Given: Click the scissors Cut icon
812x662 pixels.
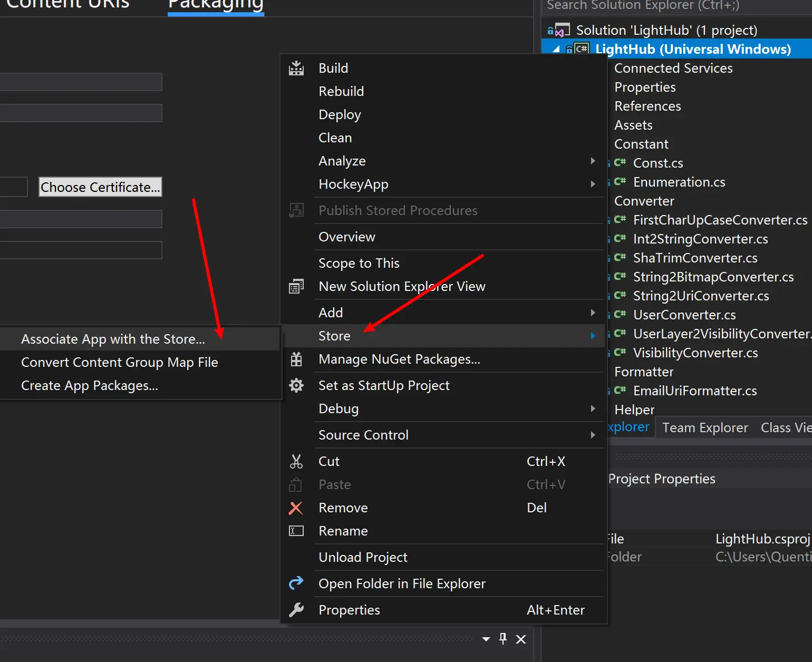Looking at the screenshot, I should (296, 461).
